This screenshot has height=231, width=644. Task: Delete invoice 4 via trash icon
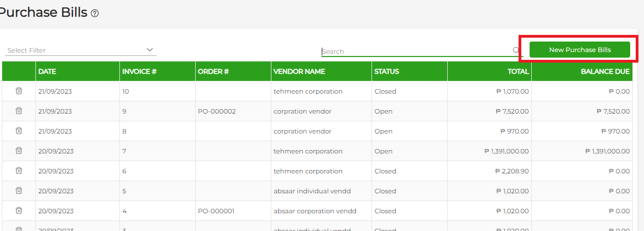click(19, 211)
